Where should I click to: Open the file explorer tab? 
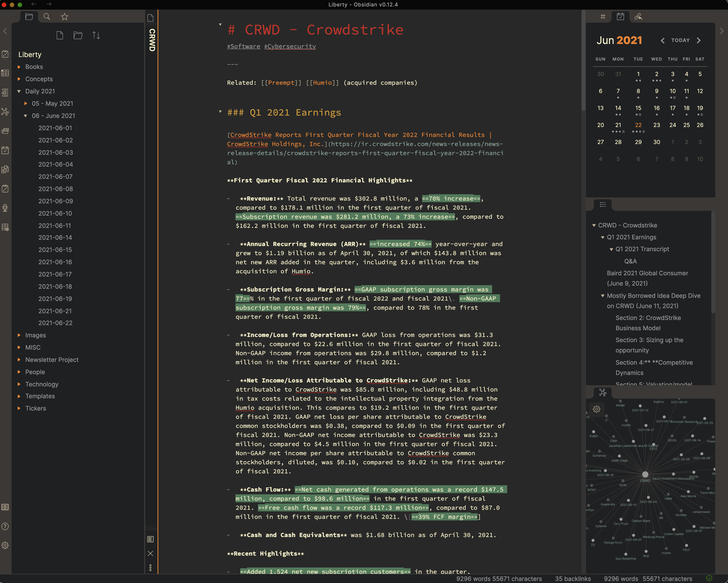click(29, 17)
